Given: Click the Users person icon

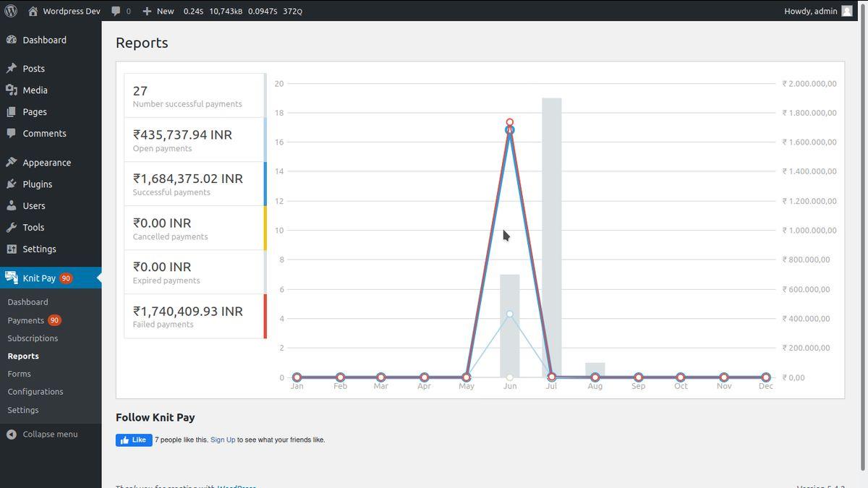Looking at the screenshot, I should [11, 206].
